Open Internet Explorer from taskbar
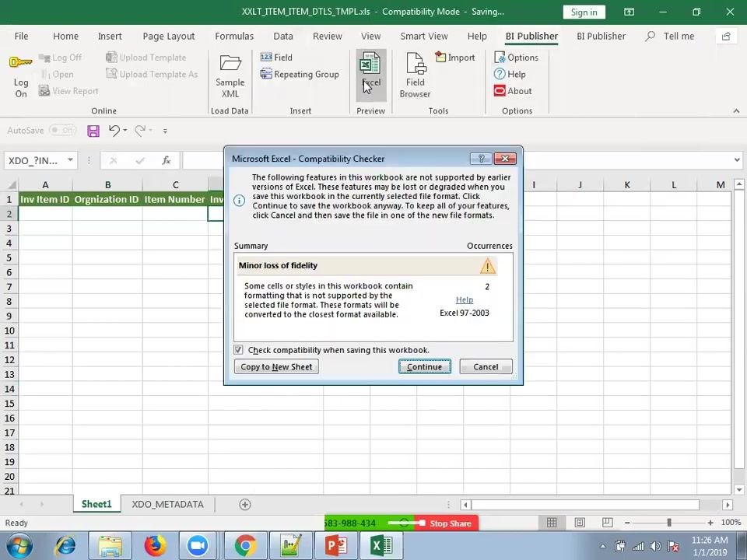747x560 pixels. [x=65, y=545]
